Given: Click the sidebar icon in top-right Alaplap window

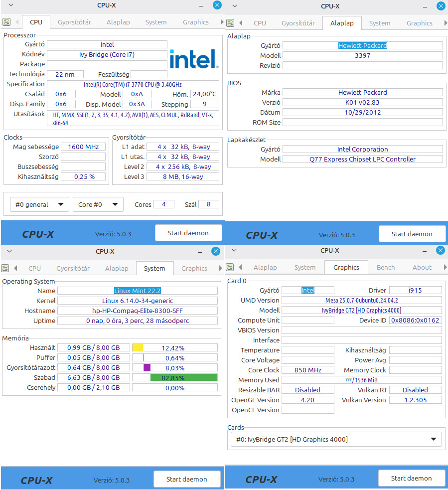Looking at the screenshot, I should 230,23.
